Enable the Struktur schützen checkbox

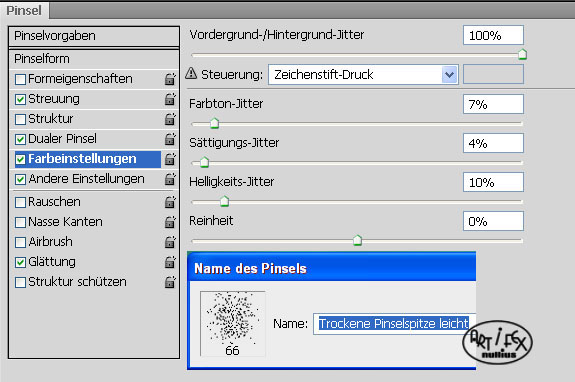pyautogui.click(x=21, y=282)
